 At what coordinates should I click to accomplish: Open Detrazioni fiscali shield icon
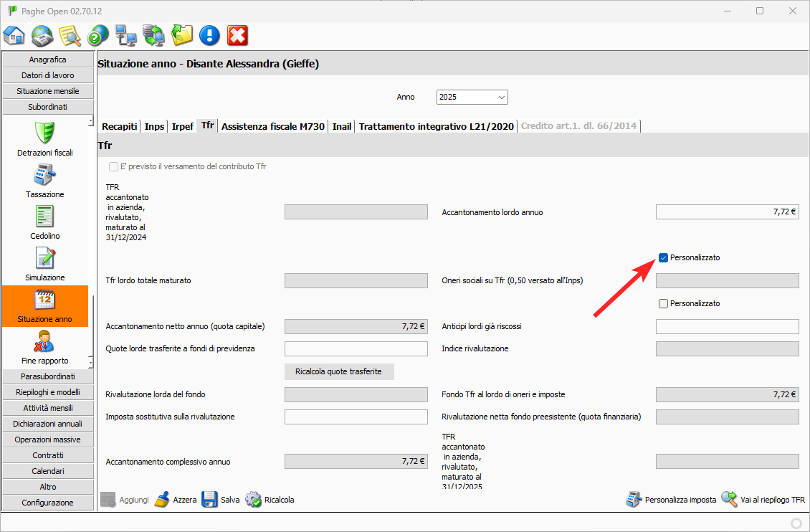(x=45, y=133)
